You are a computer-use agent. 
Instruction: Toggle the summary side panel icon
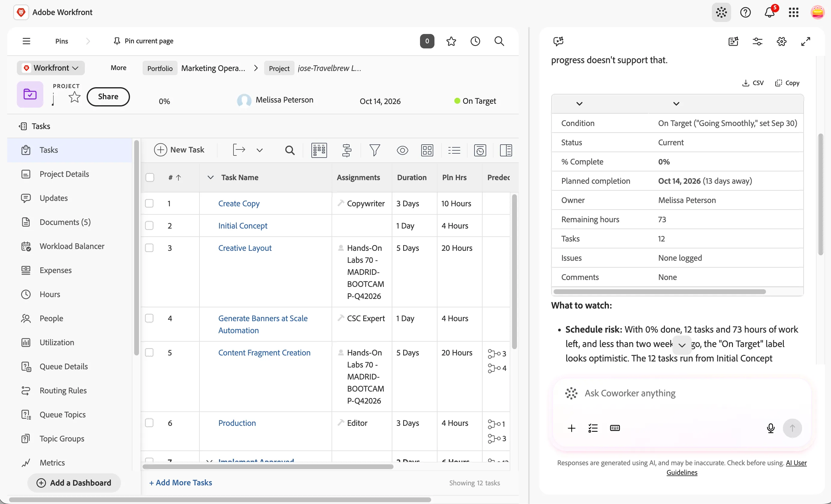coord(505,150)
